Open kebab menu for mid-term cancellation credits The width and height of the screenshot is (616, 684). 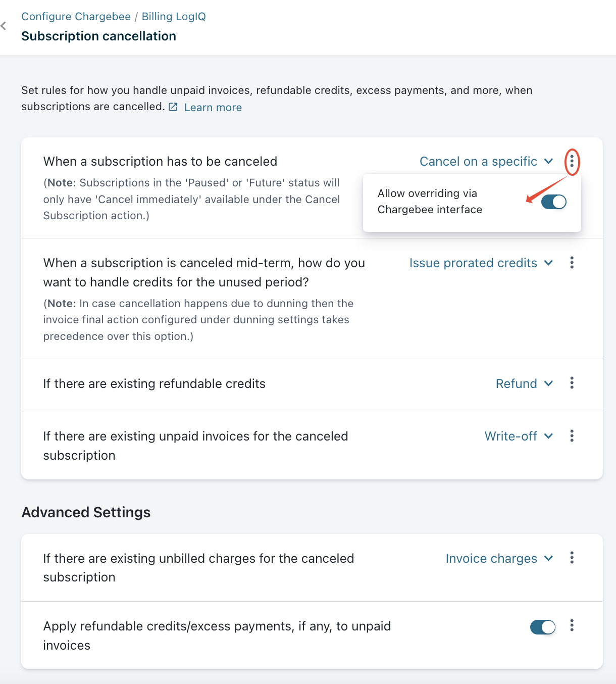572,263
